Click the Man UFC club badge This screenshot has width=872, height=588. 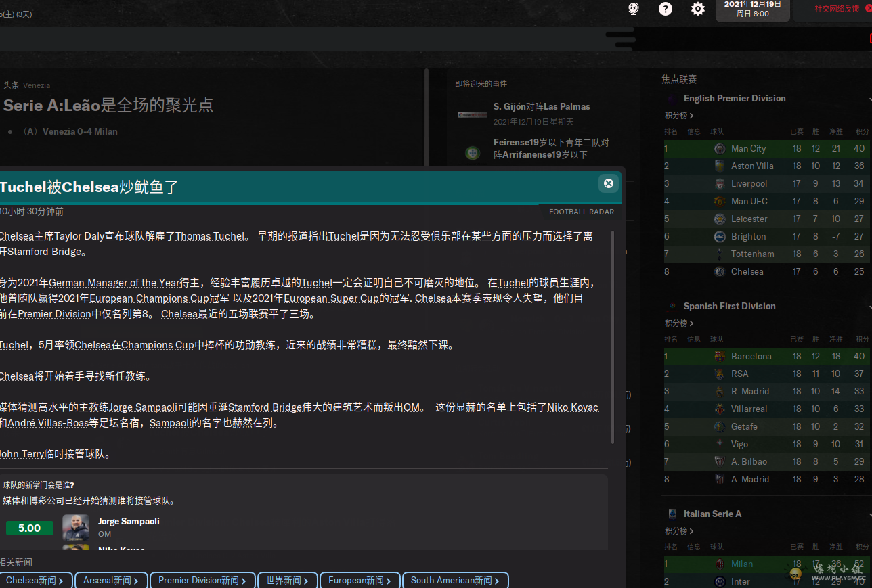[720, 201]
